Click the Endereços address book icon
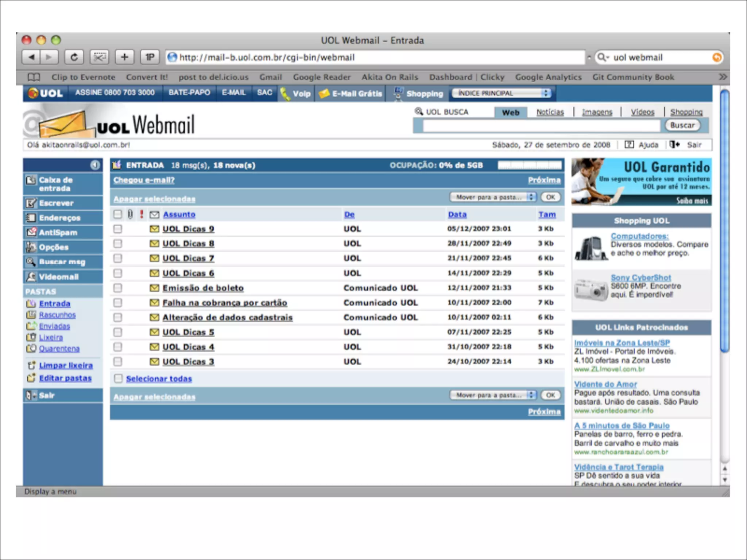The width and height of the screenshot is (747, 560). [x=31, y=218]
